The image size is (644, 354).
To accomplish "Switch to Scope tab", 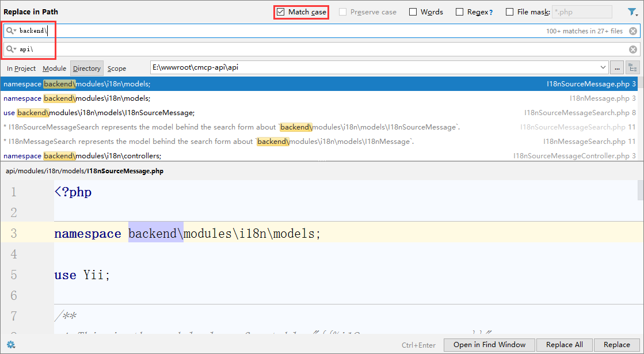I will (117, 68).
